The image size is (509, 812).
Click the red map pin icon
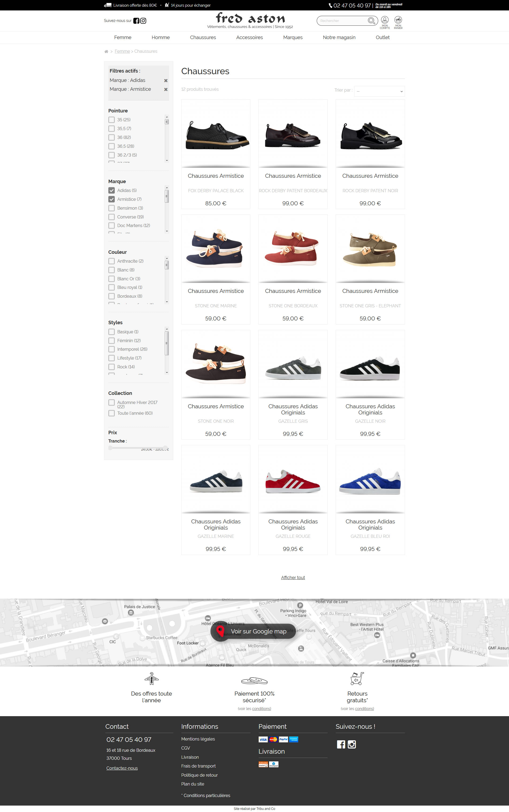click(220, 631)
